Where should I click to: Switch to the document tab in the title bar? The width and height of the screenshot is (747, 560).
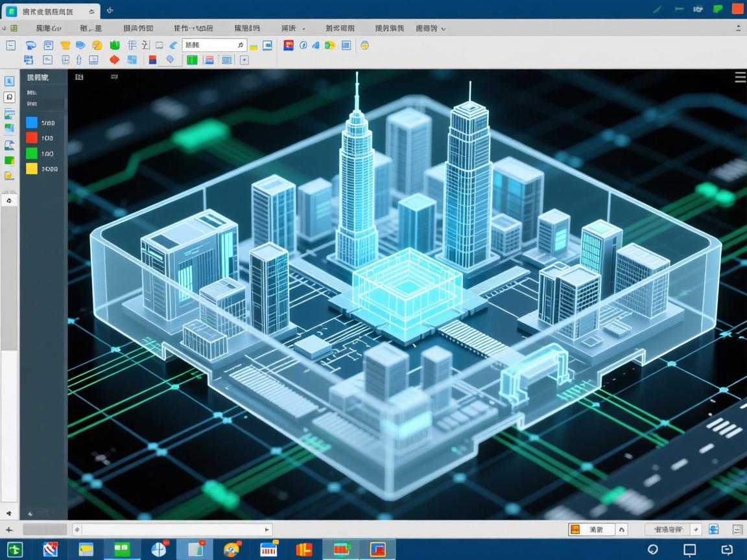(x=51, y=10)
